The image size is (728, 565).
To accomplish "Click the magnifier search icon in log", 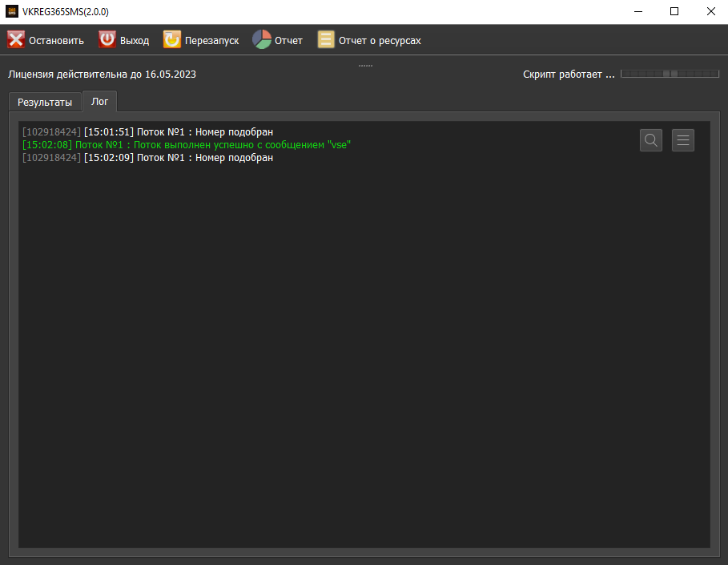I will tap(651, 140).
